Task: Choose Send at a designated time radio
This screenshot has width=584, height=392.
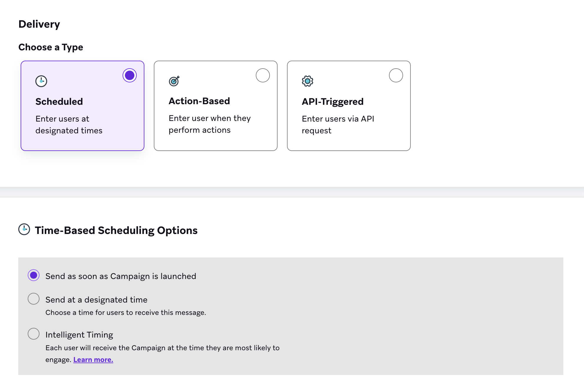Action: (34, 299)
